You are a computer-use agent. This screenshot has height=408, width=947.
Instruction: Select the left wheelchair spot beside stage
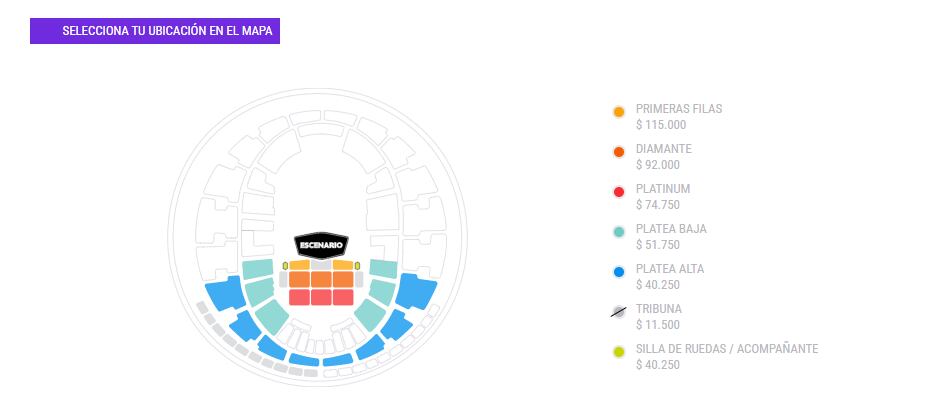coord(285,265)
